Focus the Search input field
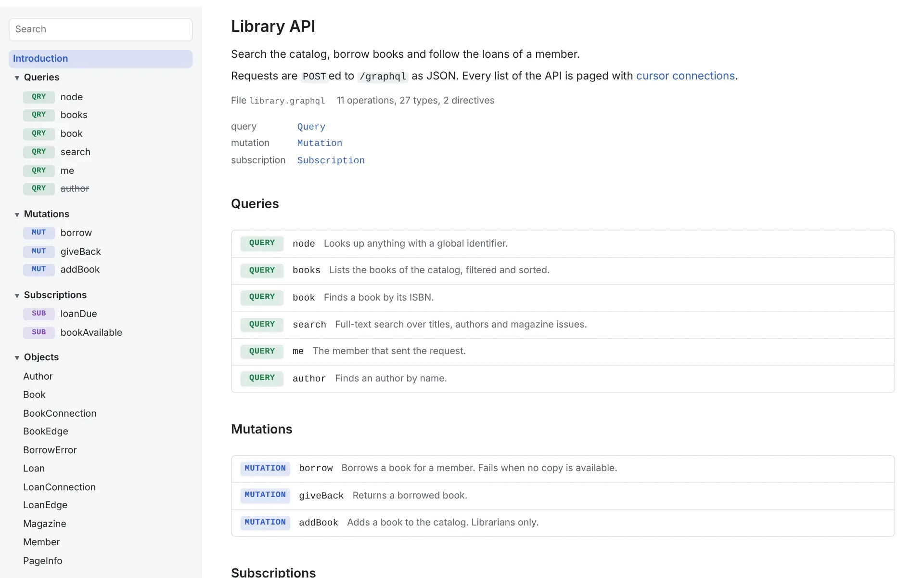Screen dimensions: 924x578 [101, 29]
